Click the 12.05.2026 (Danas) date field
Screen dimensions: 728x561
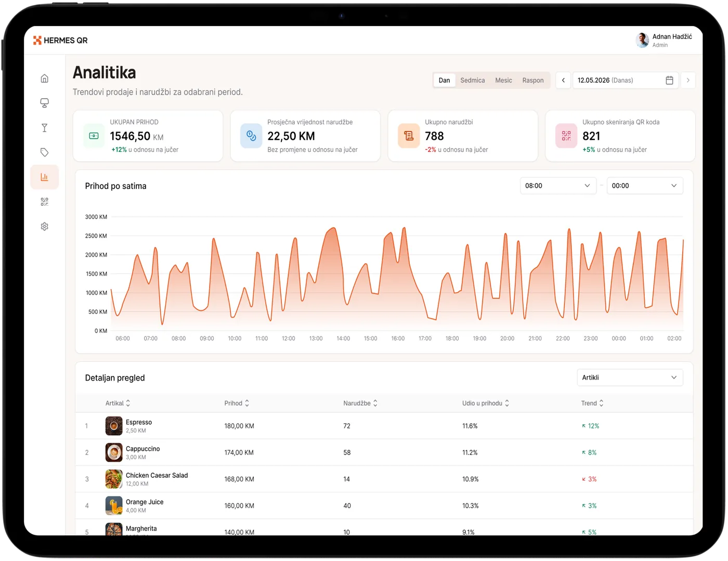pos(626,80)
